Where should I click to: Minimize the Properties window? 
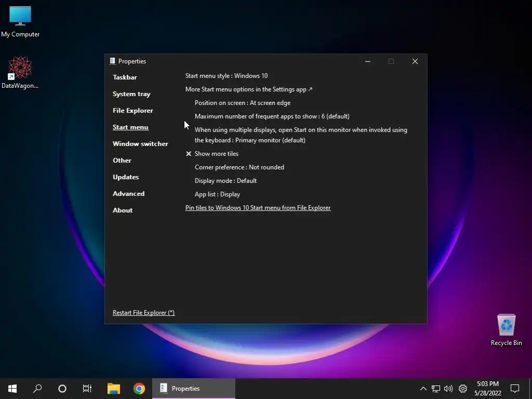[368, 61]
